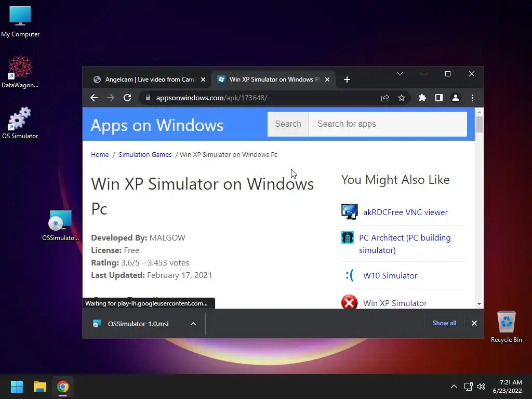Close the Win XP Simulator tab
Viewport: 532px width, 399px height.
[327, 79]
